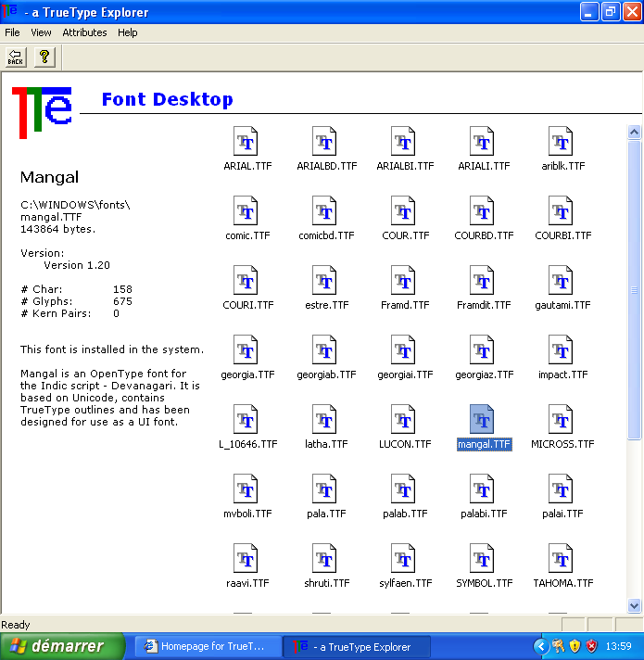
Task: Click the scrollbar down arrow
Action: click(635, 605)
